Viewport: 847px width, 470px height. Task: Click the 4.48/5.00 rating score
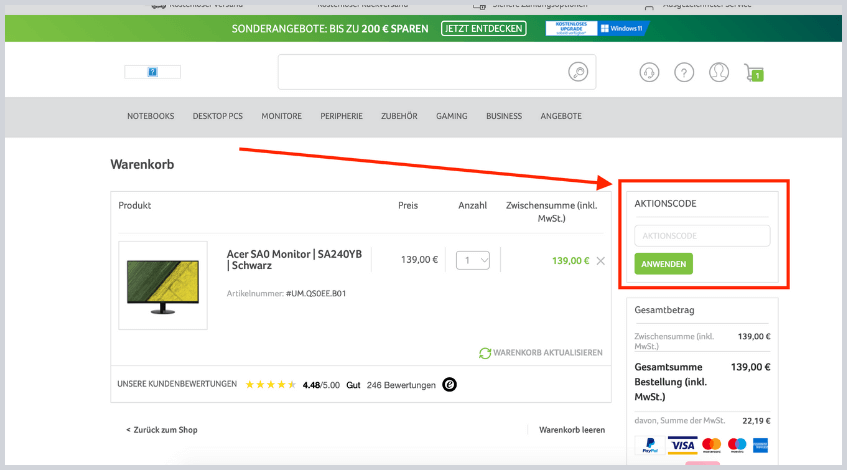tap(321, 385)
